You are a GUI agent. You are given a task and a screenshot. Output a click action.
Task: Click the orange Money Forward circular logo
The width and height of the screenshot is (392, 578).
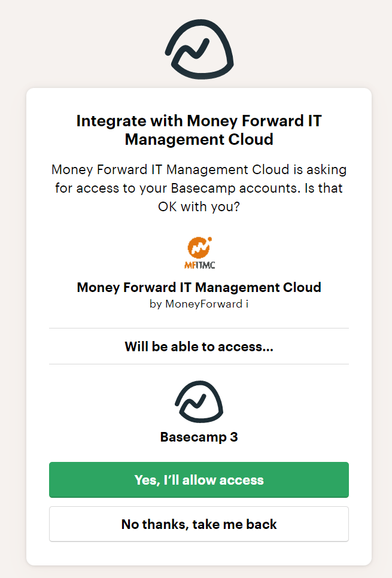[x=199, y=248]
